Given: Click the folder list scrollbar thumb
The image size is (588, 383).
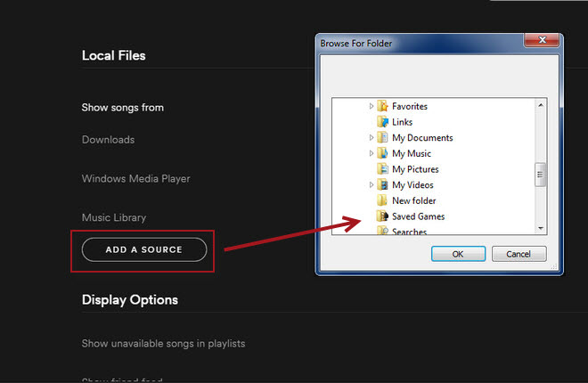Looking at the screenshot, I should 540,175.
